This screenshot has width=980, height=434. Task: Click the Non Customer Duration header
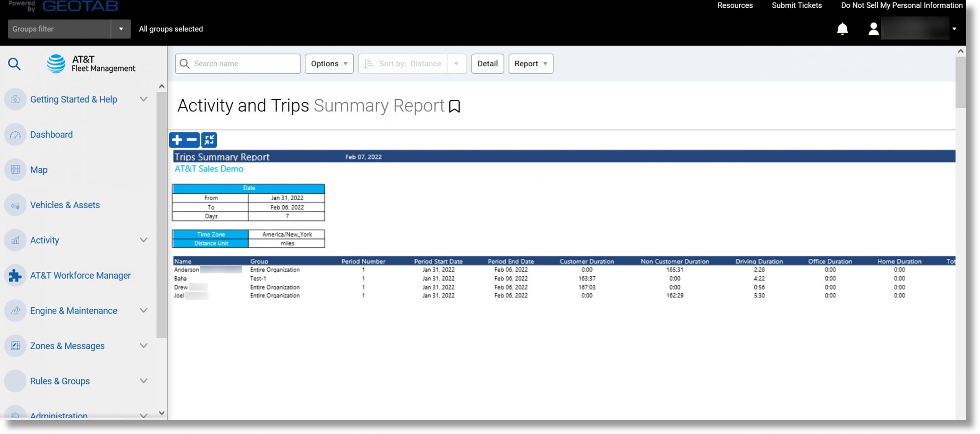[x=675, y=261]
